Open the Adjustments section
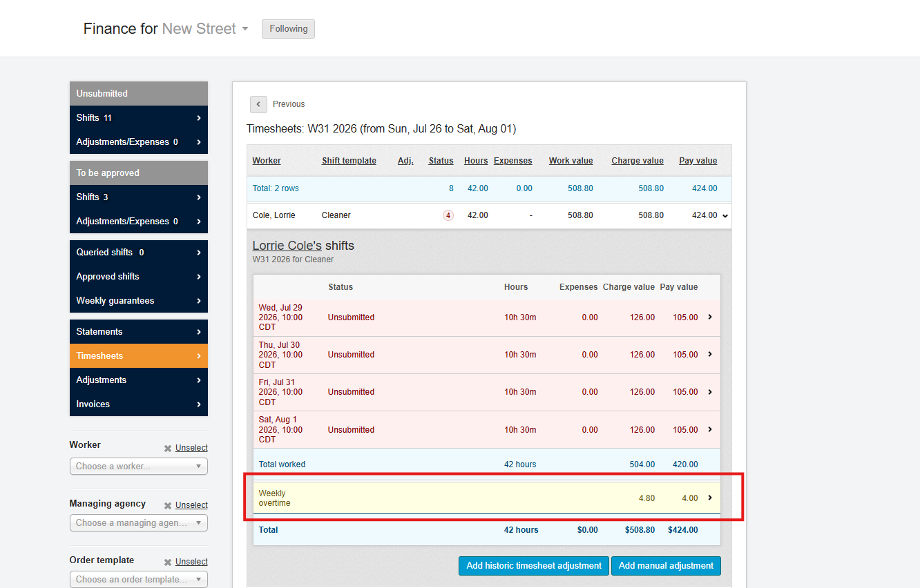The height and width of the screenshot is (588, 920). click(139, 380)
